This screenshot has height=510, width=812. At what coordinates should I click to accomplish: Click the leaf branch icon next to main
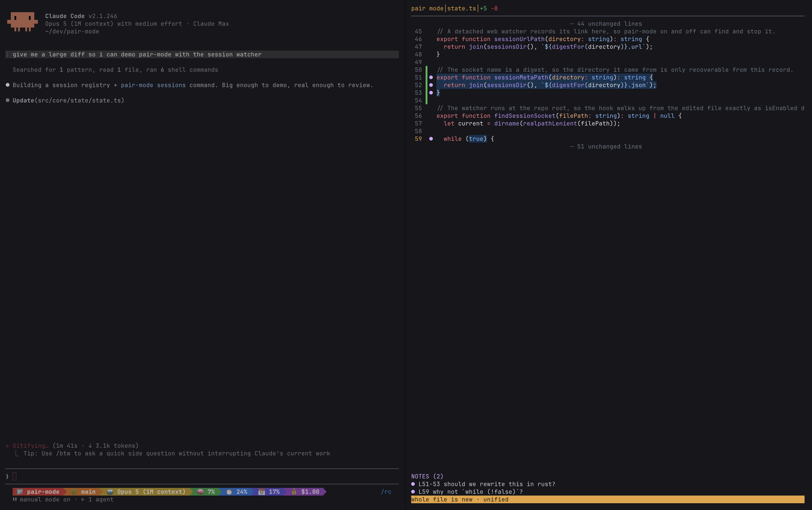(x=74, y=492)
